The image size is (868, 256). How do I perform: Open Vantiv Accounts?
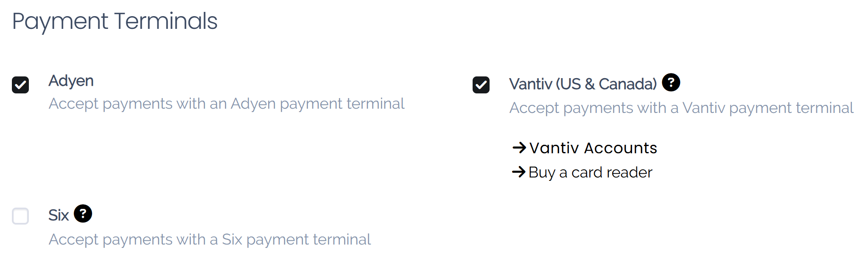[x=593, y=148]
